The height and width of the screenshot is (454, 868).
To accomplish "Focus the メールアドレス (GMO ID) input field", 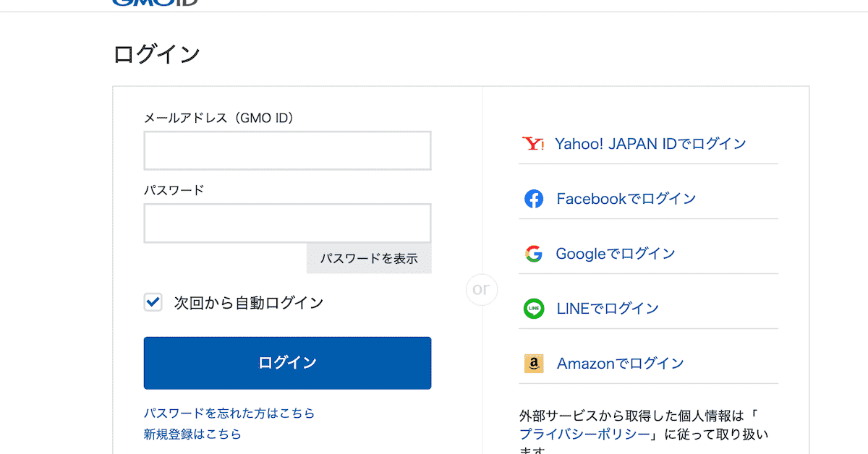I will click(287, 150).
